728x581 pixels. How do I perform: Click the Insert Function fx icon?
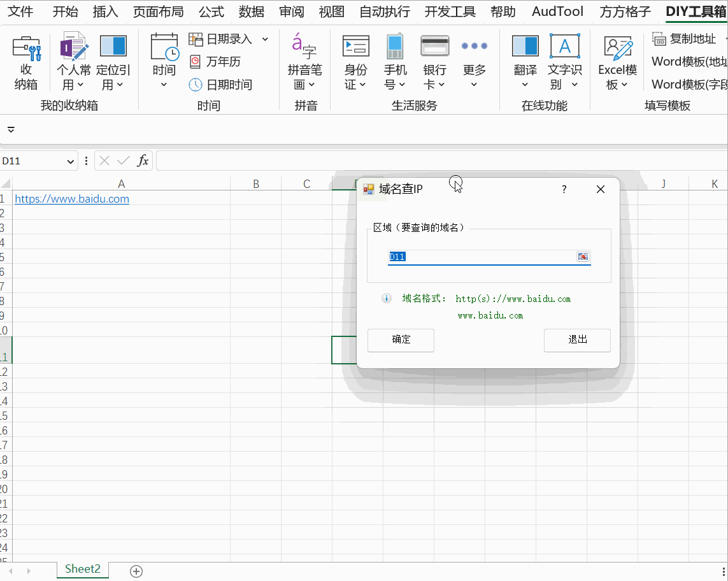point(143,161)
